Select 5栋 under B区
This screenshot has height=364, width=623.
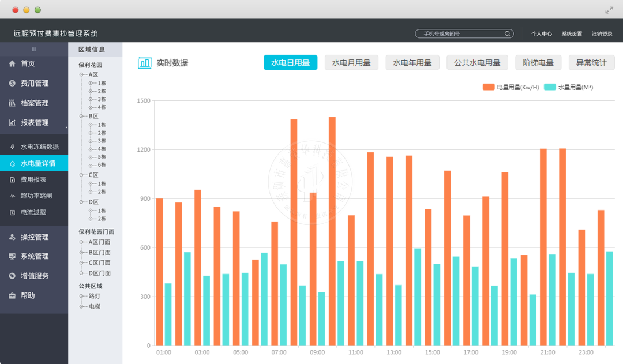click(x=102, y=156)
